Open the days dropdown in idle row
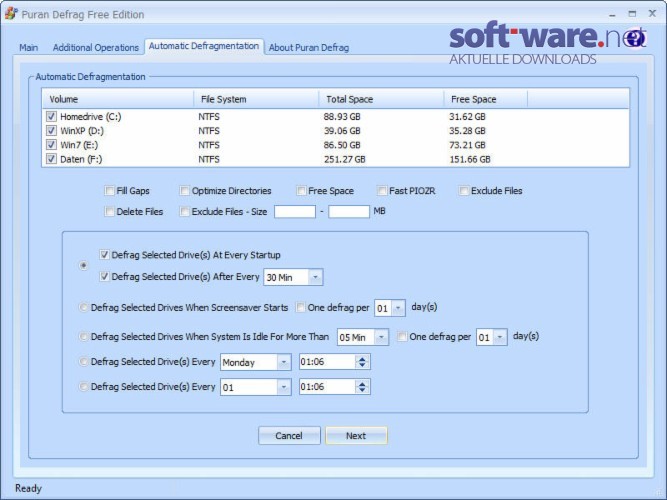The image size is (667, 500). (x=500, y=337)
